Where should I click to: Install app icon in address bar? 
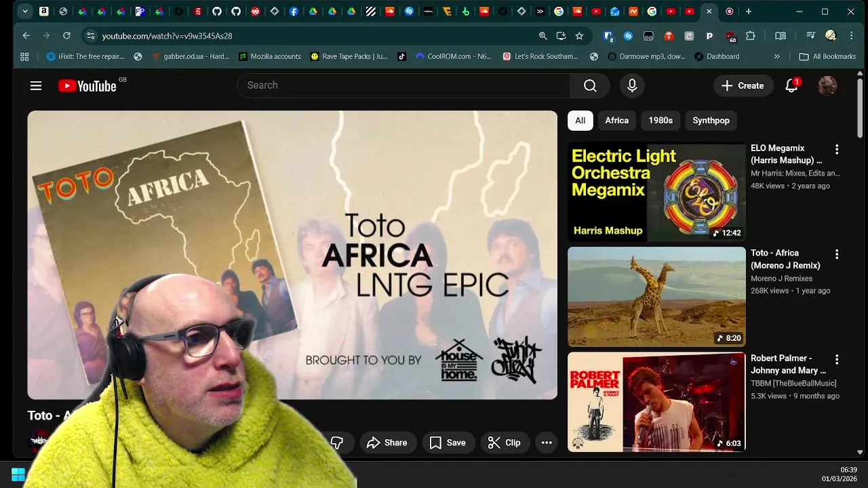tap(561, 36)
